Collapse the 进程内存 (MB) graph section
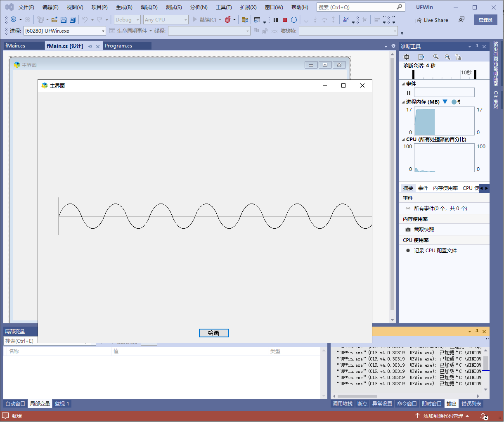This screenshot has width=504, height=422. click(x=403, y=102)
